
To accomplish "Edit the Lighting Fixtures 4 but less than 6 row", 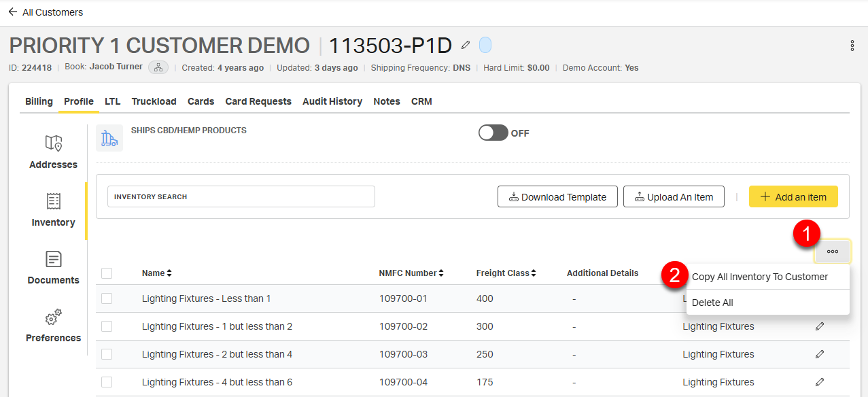I will tap(820, 382).
